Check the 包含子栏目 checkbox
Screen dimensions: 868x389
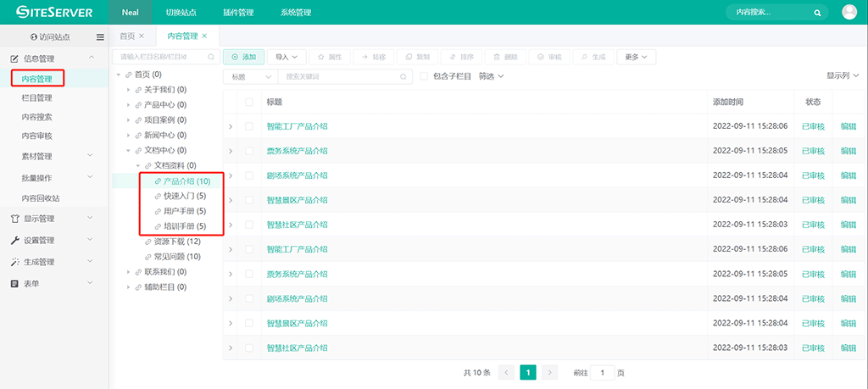(x=425, y=76)
